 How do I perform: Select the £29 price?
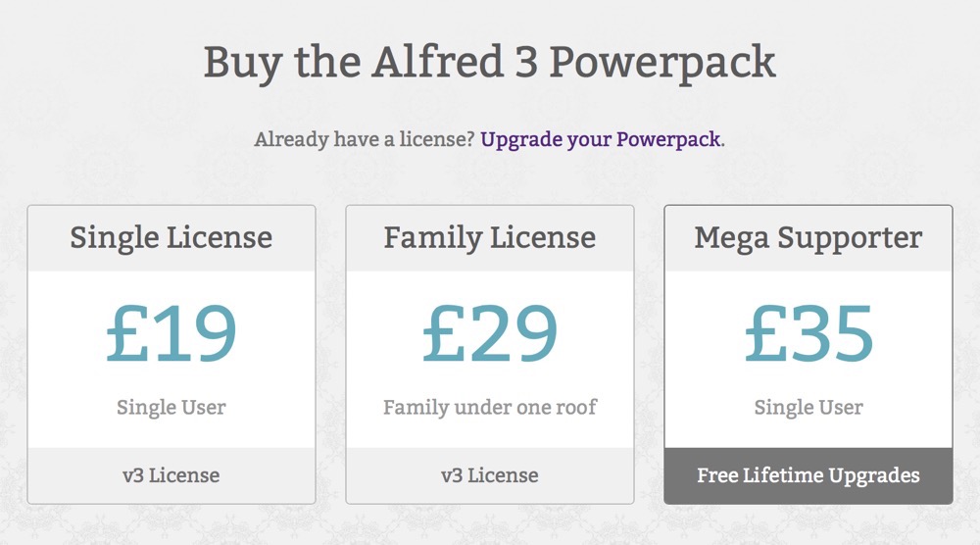click(490, 333)
